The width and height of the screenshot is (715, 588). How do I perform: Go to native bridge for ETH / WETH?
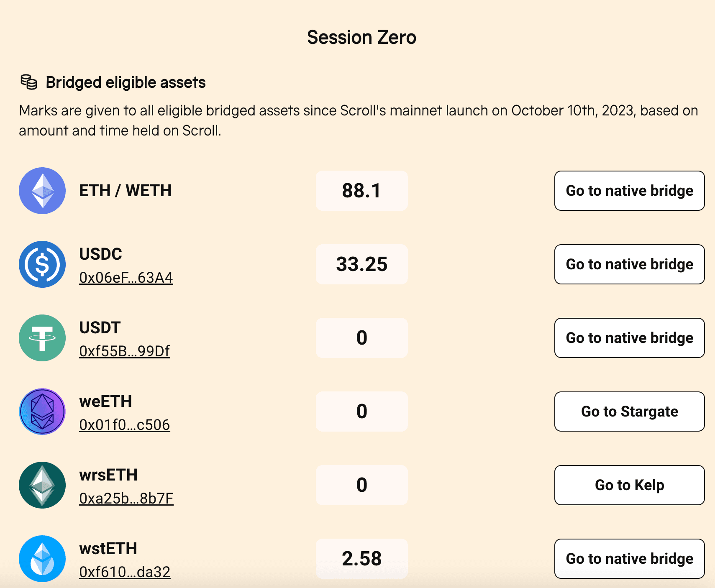pos(630,191)
